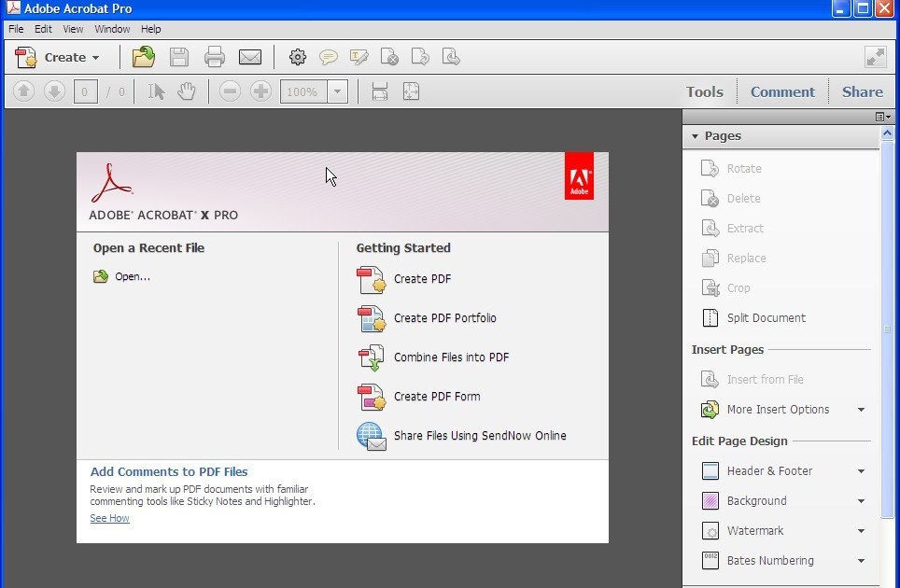Click the Open file folder icon
Screen dimensions: 900x588
[144, 57]
